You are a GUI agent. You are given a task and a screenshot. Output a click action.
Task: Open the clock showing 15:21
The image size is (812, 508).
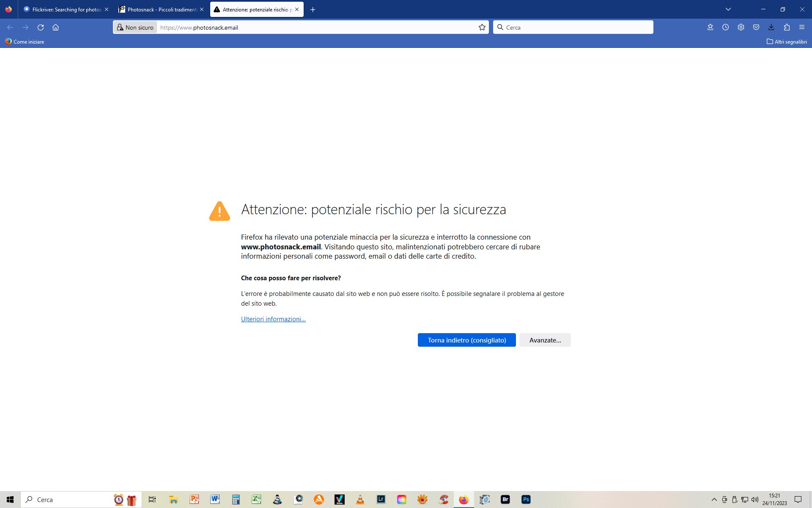pos(775,500)
